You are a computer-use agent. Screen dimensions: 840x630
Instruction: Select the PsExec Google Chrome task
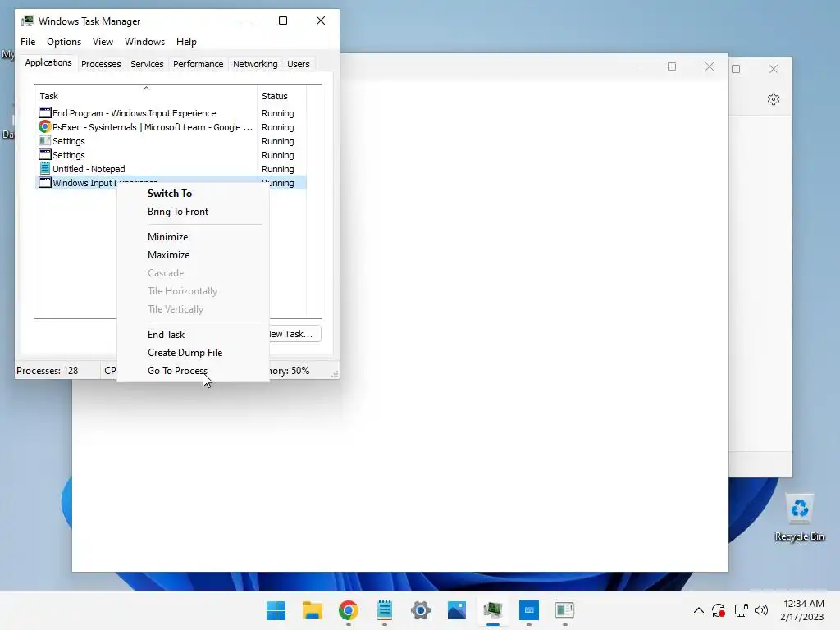click(171, 127)
